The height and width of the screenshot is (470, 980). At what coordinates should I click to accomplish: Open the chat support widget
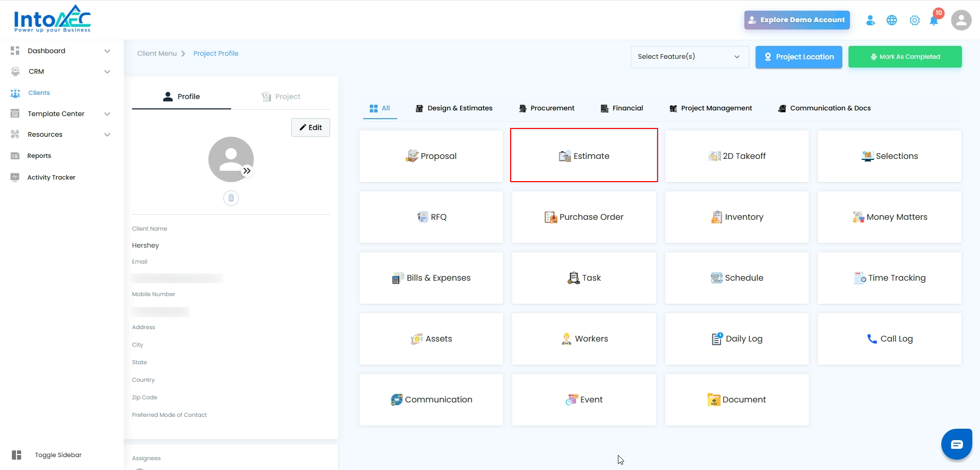(957, 444)
